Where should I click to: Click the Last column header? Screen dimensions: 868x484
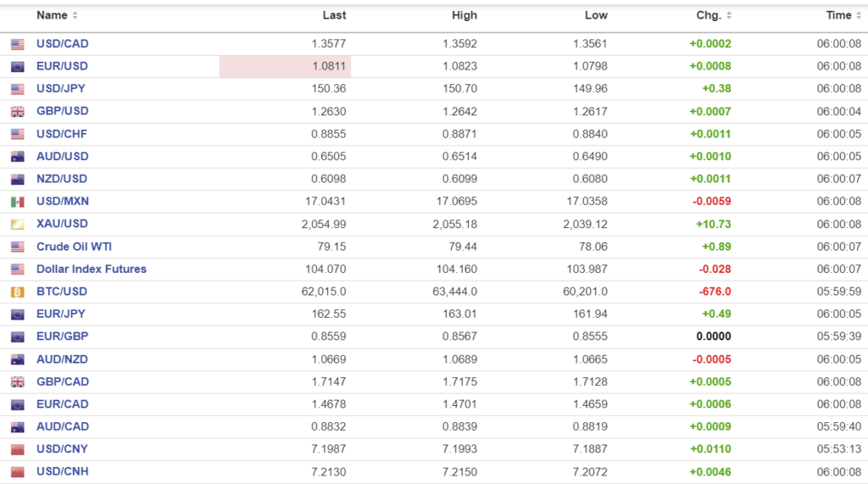[334, 15]
